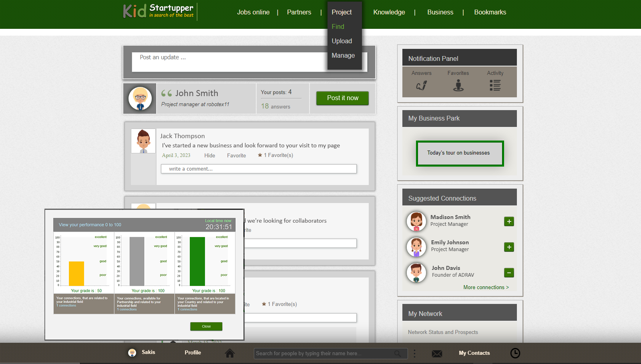Select Manage in Project dropdown
Viewport: 641px width, 364px height.
tap(343, 56)
